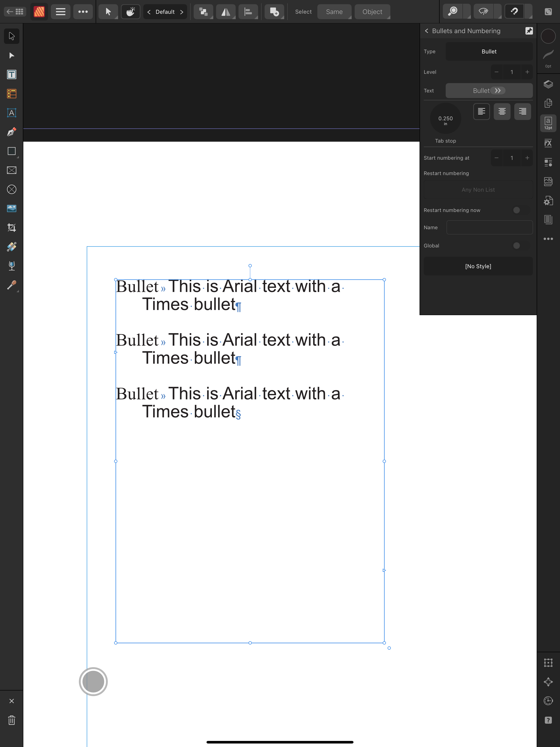This screenshot has width=560, height=747.
Task: Deselect using the X icon
Action: tap(11, 701)
